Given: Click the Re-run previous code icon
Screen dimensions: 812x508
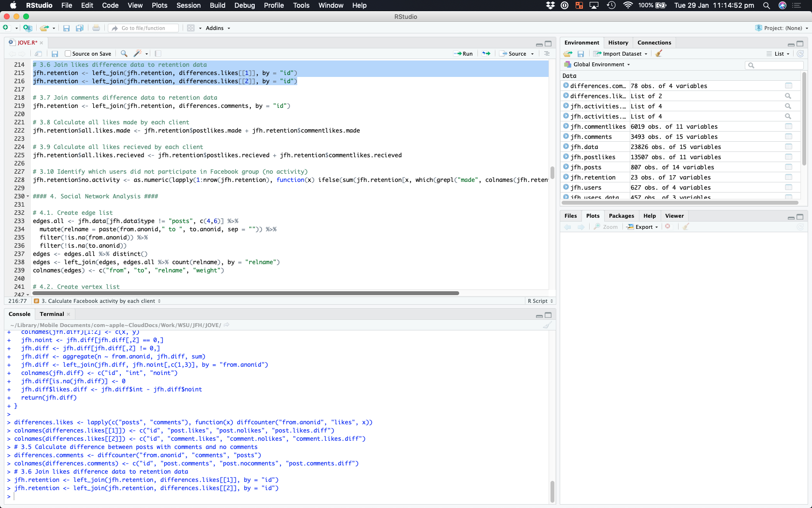Looking at the screenshot, I should pos(486,54).
